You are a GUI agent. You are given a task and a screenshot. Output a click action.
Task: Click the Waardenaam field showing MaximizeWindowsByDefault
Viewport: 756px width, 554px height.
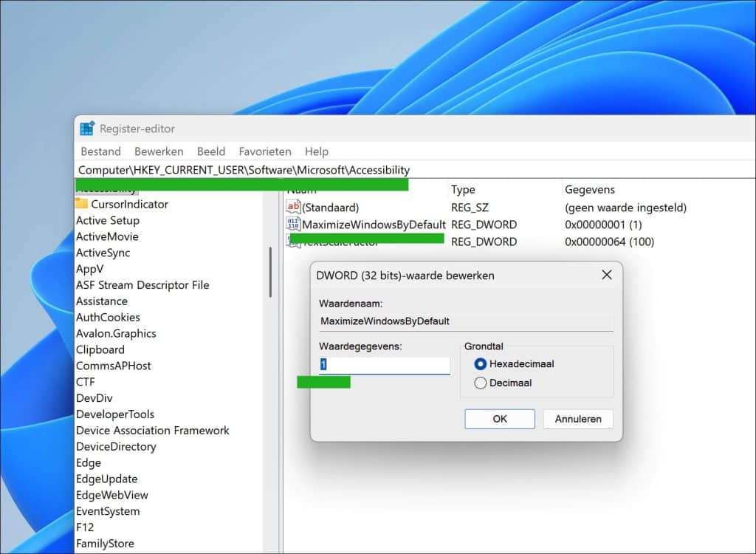pos(466,321)
